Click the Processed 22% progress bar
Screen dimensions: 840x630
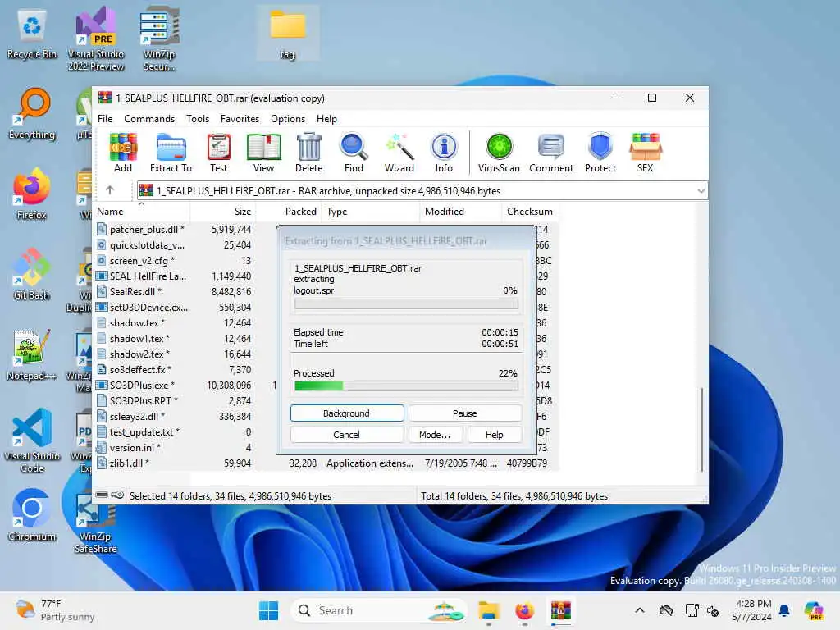click(406, 386)
